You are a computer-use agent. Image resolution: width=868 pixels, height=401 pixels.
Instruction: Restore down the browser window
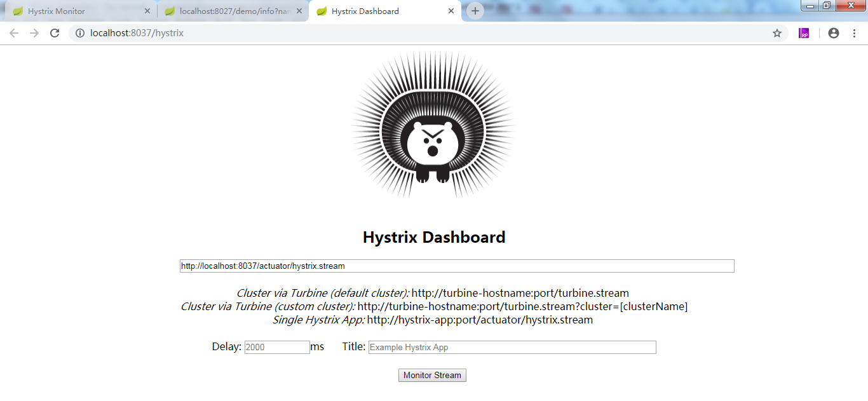coord(827,6)
